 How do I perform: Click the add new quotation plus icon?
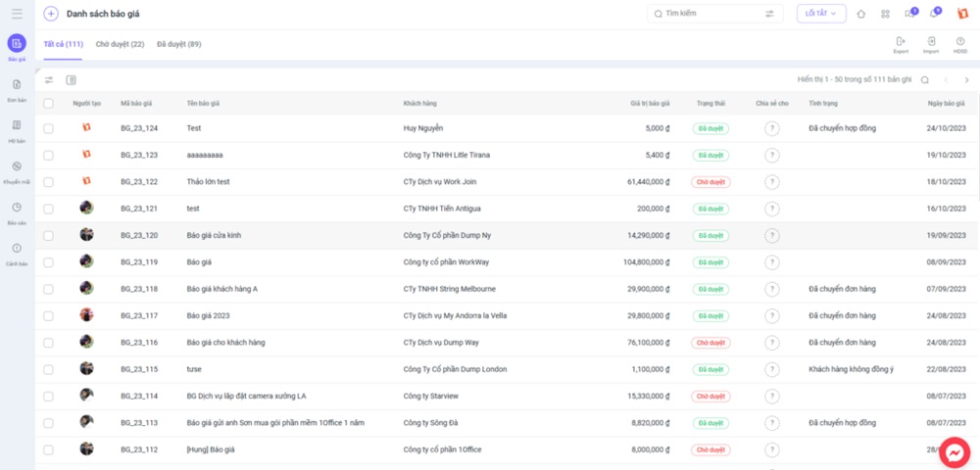51,14
